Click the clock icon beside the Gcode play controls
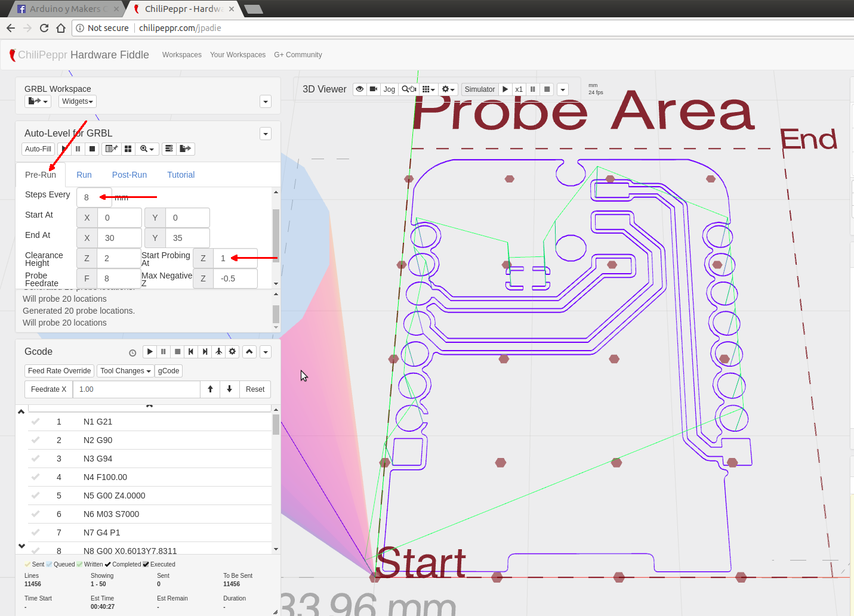The image size is (854, 616). coord(132,352)
